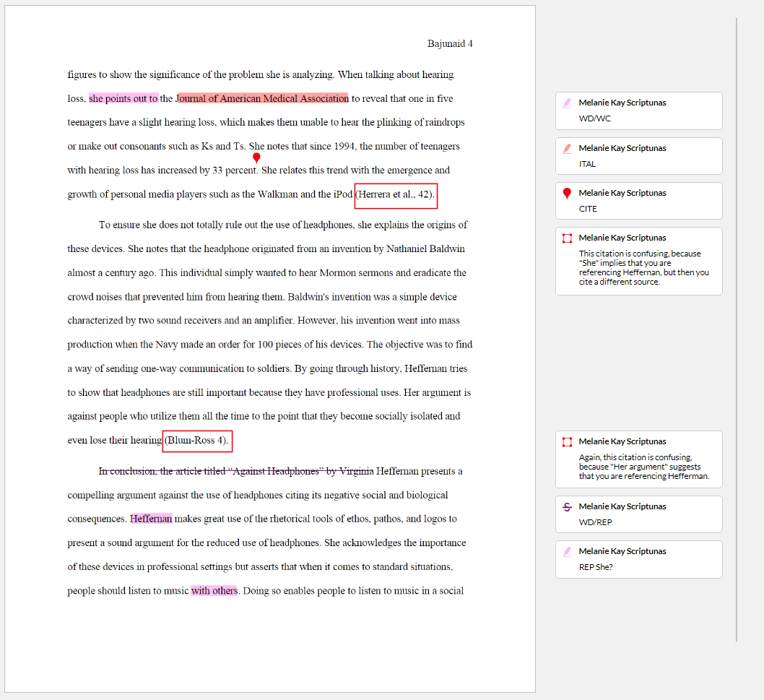The width and height of the screenshot is (764, 700).
Task: Click highlighted 'Journal of American Medical Association'
Action: pyautogui.click(x=262, y=98)
